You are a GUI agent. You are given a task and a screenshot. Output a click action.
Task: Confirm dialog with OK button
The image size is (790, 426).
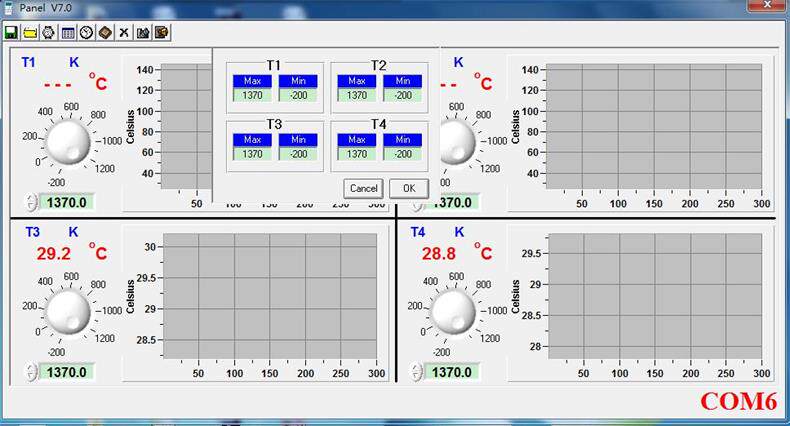pos(409,188)
